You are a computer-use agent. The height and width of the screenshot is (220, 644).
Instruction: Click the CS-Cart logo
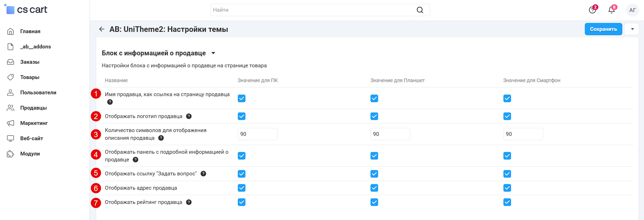tap(26, 9)
